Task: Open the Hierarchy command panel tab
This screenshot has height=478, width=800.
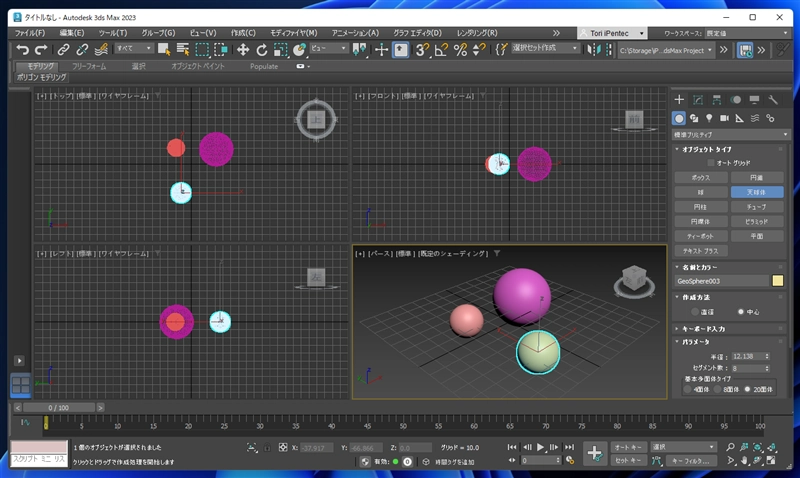Action: 717,99
